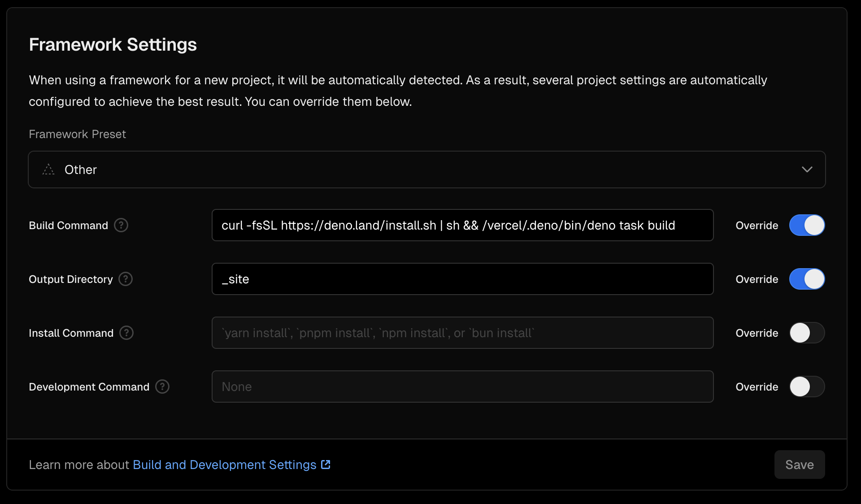Disable the Build Command override toggle
Screen dimensions: 861x504
[x=807, y=225]
